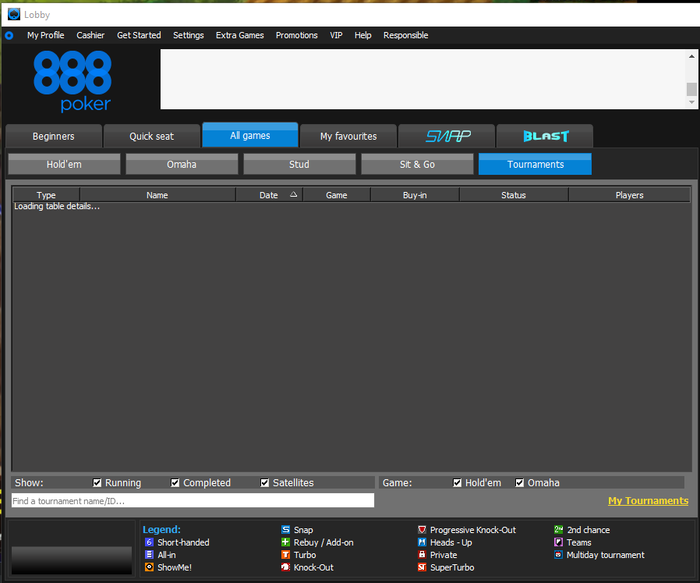Open the My Tournaments link
The width and height of the screenshot is (700, 583).
pyautogui.click(x=648, y=500)
